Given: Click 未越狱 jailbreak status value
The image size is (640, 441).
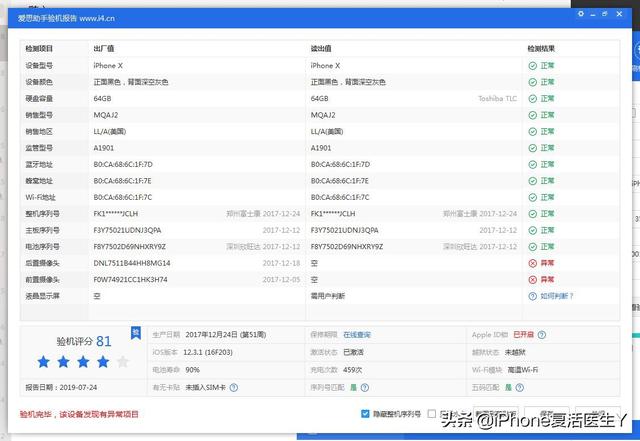Looking at the screenshot, I should point(515,352).
